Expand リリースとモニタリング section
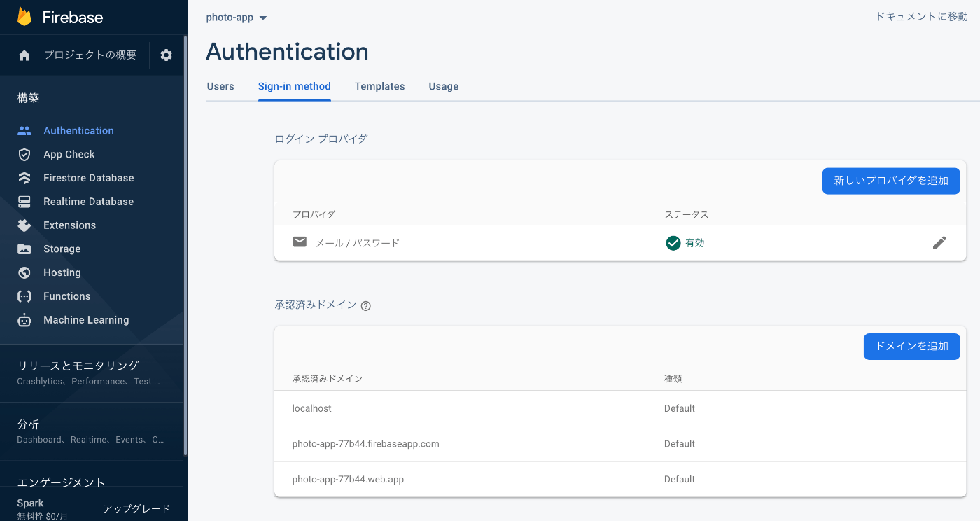 91,373
